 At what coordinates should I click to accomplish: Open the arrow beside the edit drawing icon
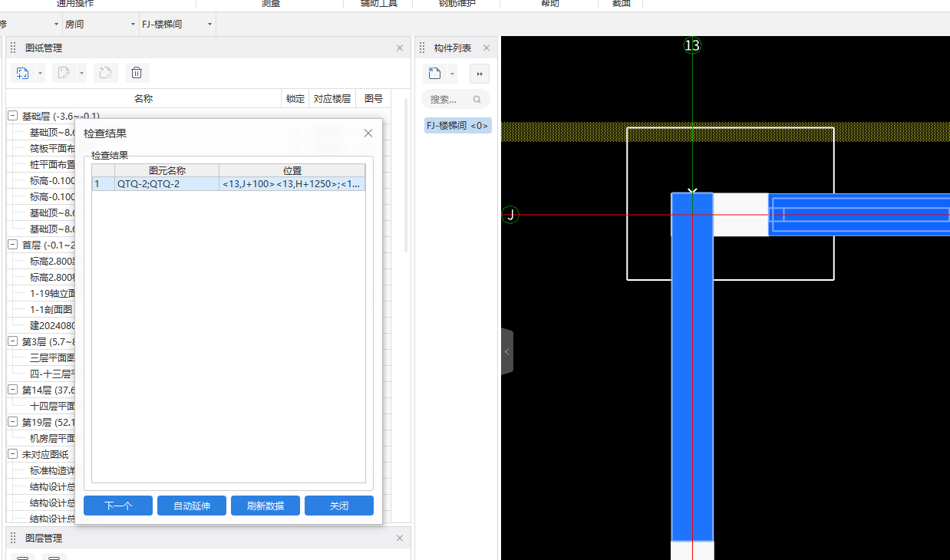[x=81, y=74]
